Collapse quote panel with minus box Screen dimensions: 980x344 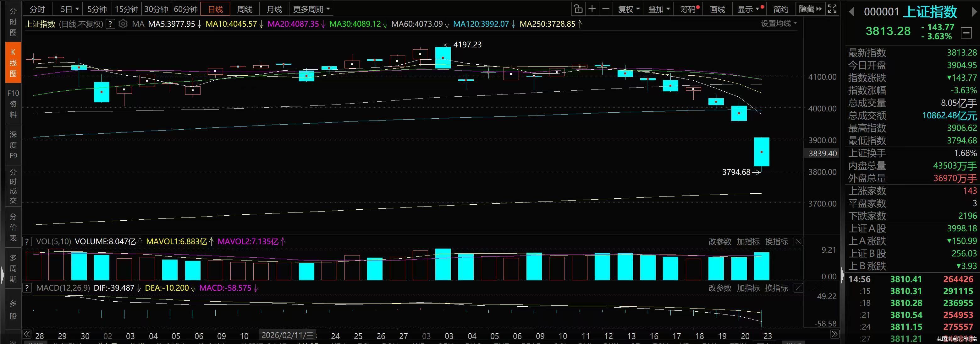(966, 33)
